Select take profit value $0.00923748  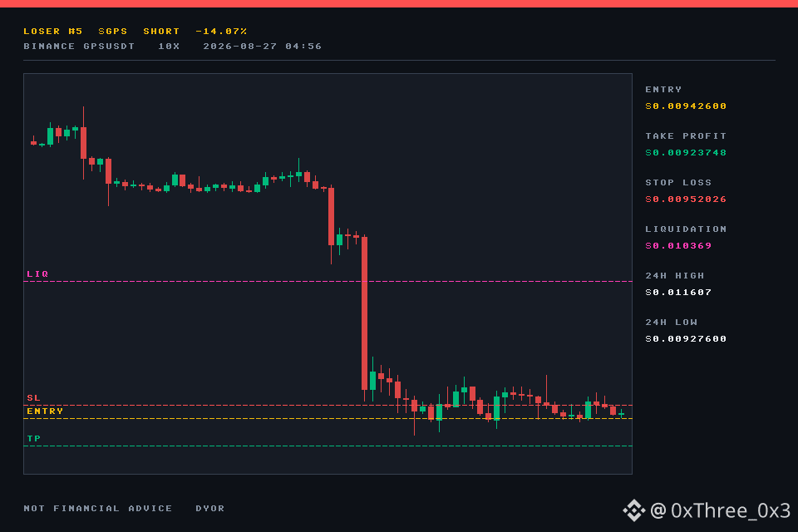click(x=686, y=153)
